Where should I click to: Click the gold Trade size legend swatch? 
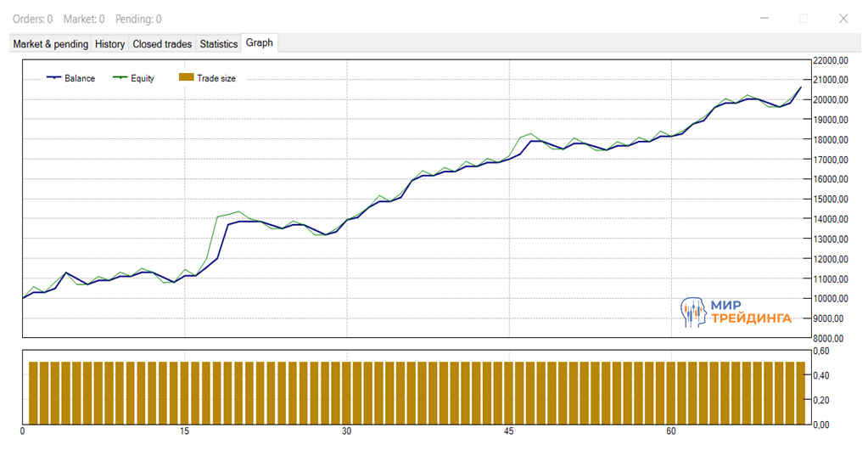coord(186,78)
